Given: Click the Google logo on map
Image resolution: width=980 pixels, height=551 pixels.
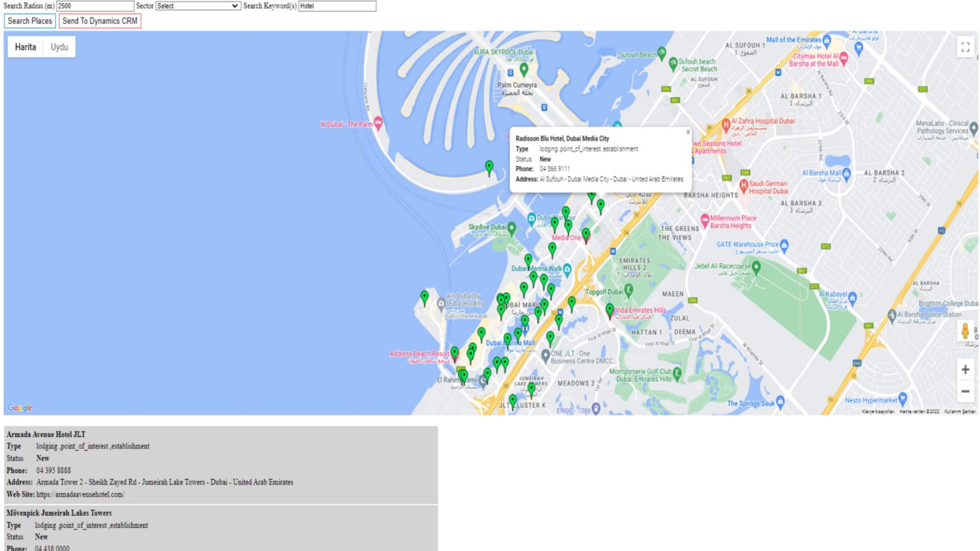Looking at the screenshot, I should (x=20, y=408).
